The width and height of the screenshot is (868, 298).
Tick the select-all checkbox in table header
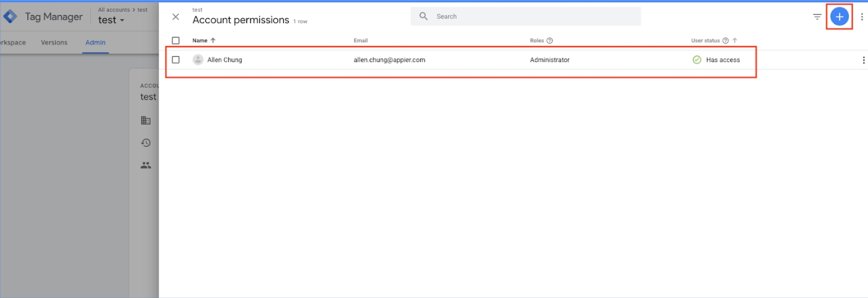[175, 40]
